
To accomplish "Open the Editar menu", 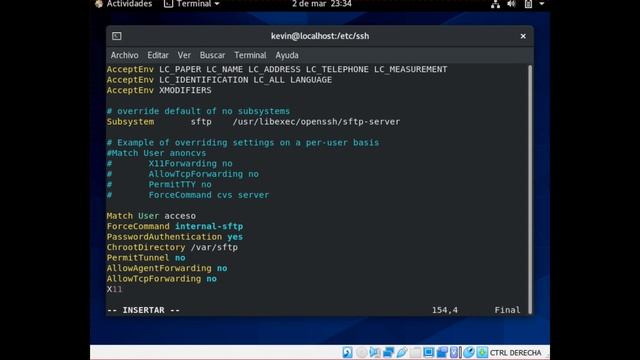I will (158, 55).
